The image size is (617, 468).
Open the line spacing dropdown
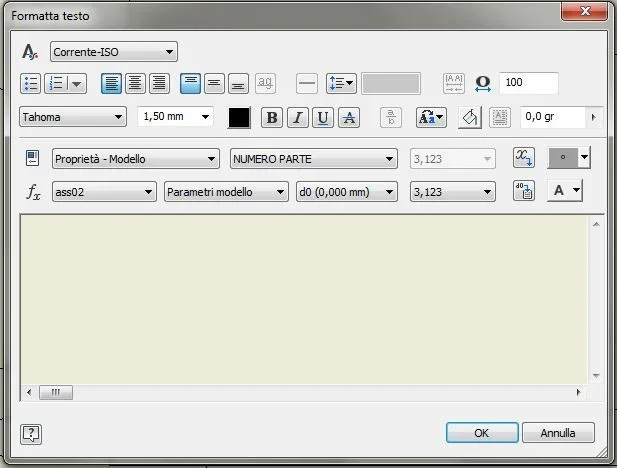click(341, 83)
